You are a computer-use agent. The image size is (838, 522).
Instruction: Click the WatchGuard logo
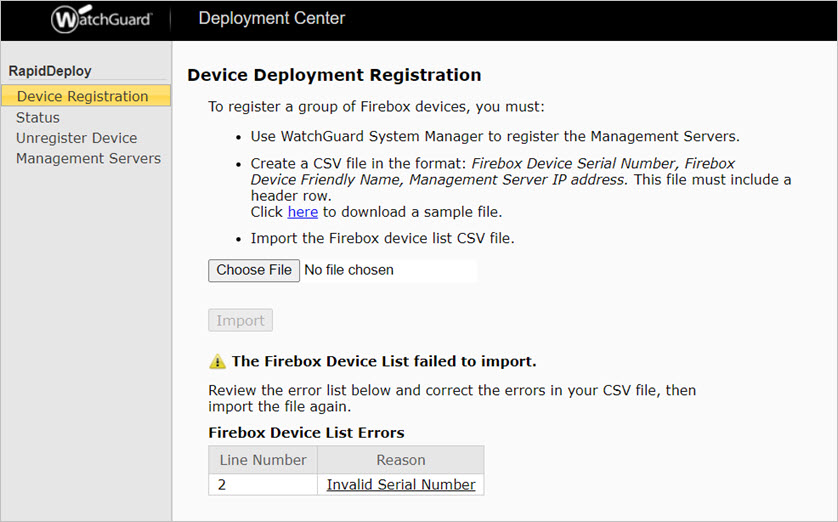pyautogui.click(x=101, y=19)
